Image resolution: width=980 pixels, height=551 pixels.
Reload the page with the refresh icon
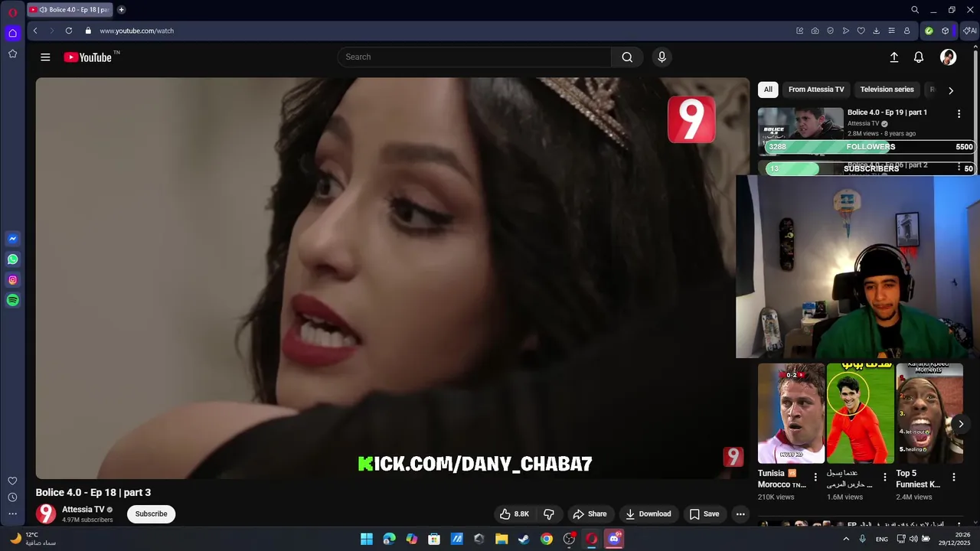pos(69,31)
